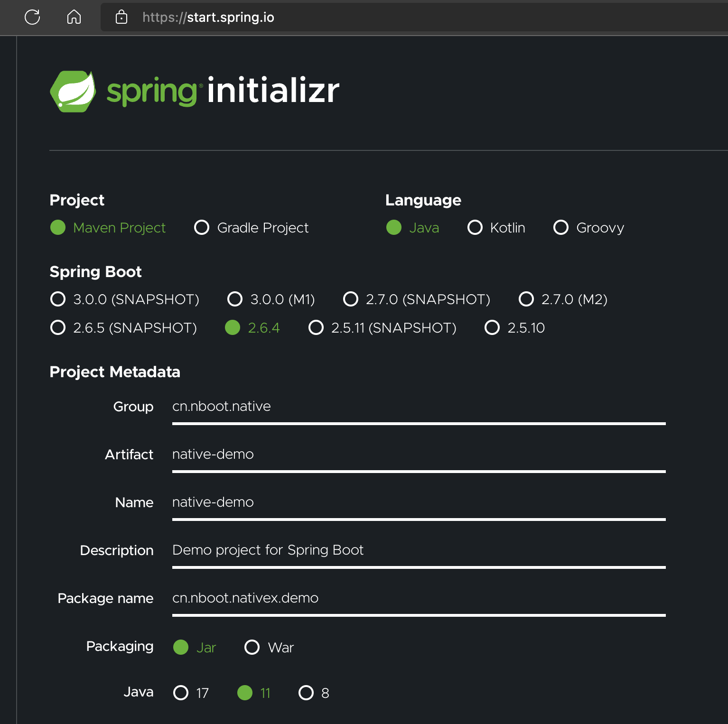Focus the Artifact text field

(418, 455)
